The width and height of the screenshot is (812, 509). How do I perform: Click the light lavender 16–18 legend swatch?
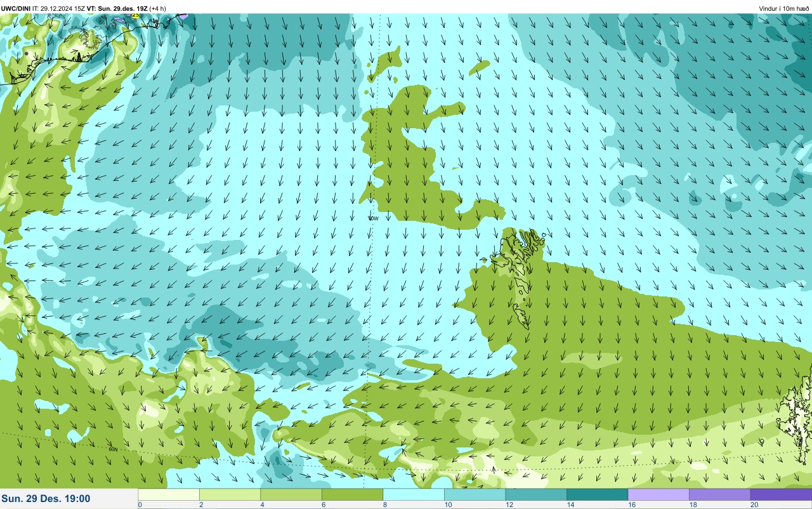pyautogui.click(x=658, y=494)
